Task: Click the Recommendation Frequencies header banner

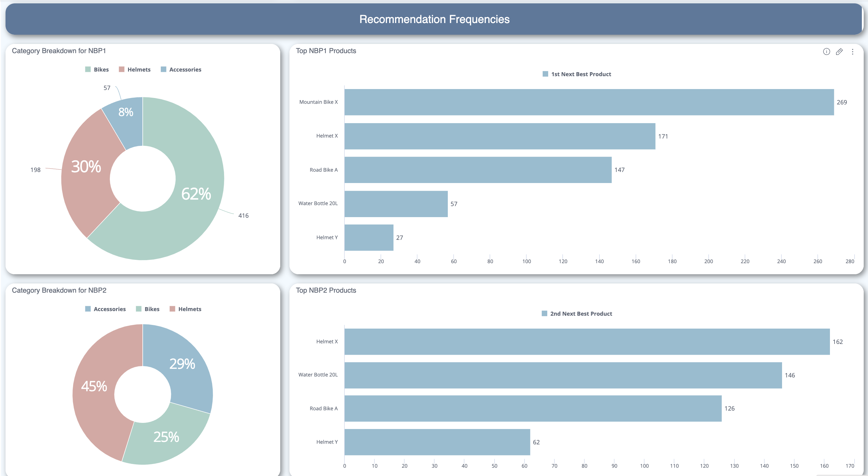Action: pos(434,19)
